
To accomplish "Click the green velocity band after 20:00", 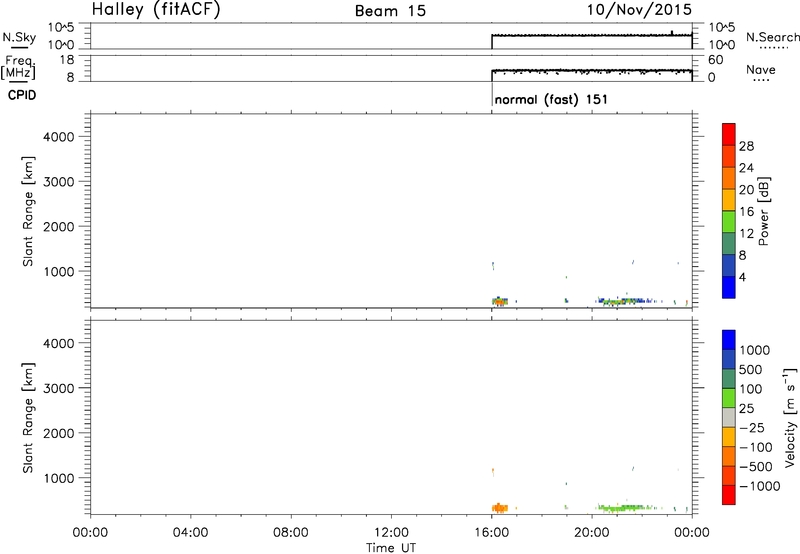I will [625, 508].
